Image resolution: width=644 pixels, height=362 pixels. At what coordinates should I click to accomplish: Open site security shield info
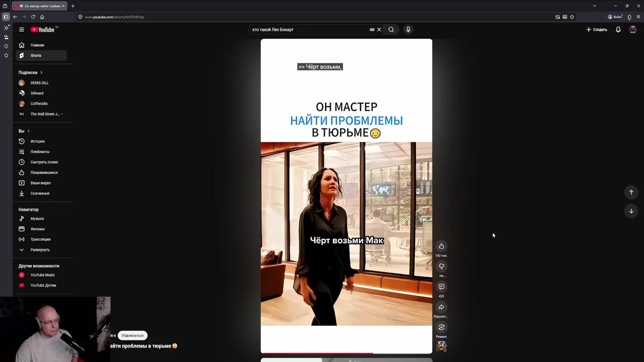tap(80, 17)
